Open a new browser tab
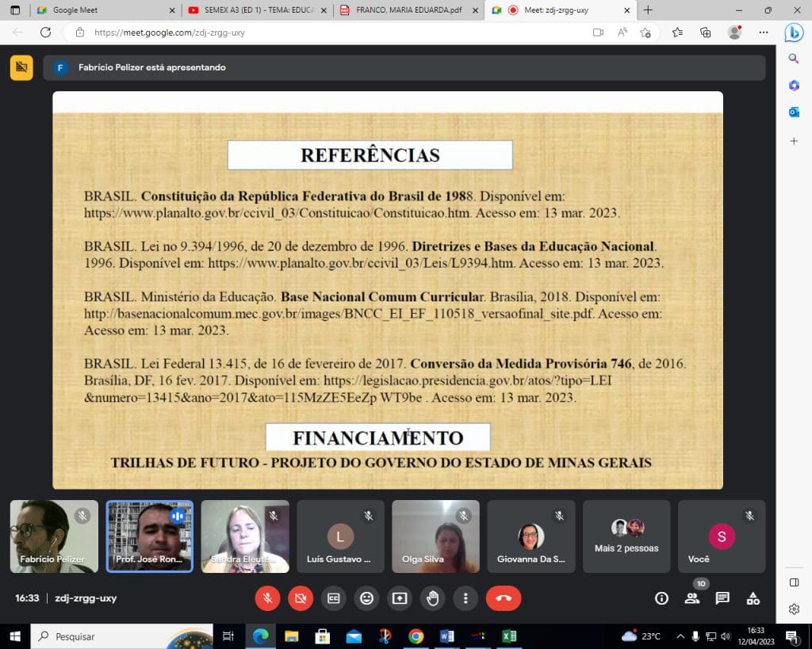 point(648,10)
